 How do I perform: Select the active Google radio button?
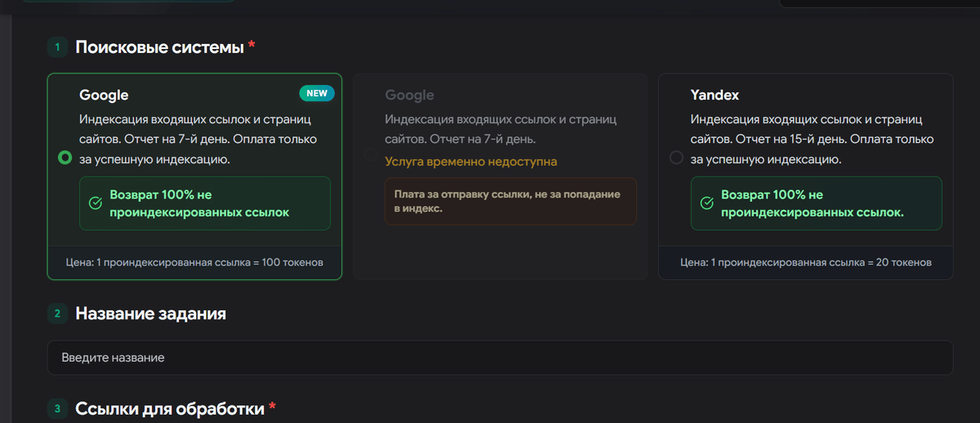[66, 158]
